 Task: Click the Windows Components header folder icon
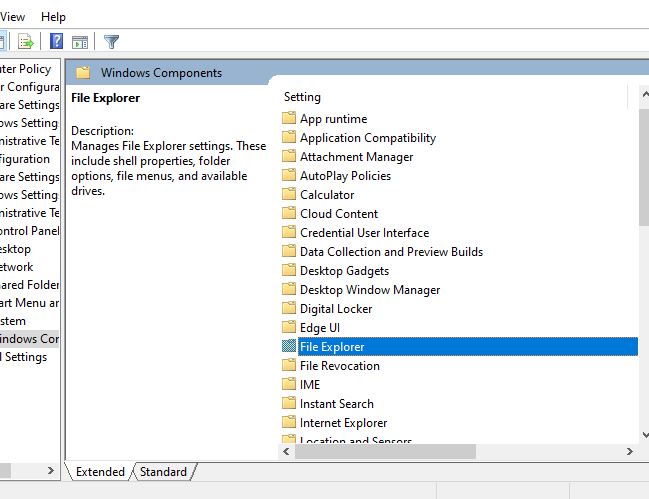click(83, 73)
